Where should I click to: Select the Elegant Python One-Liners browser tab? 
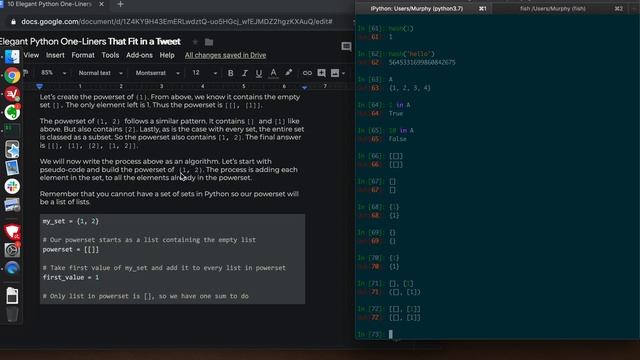(49, 4)
